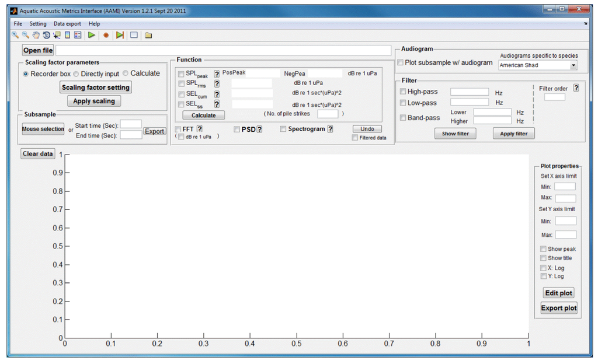Viewport: 598px width, 364px height.
Task: Click the Filter order help question mark
Action: point(576,88)
